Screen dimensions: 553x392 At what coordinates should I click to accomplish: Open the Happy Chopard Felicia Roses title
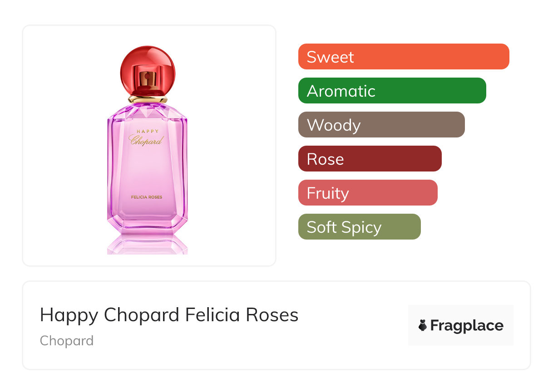click(169, 315)
